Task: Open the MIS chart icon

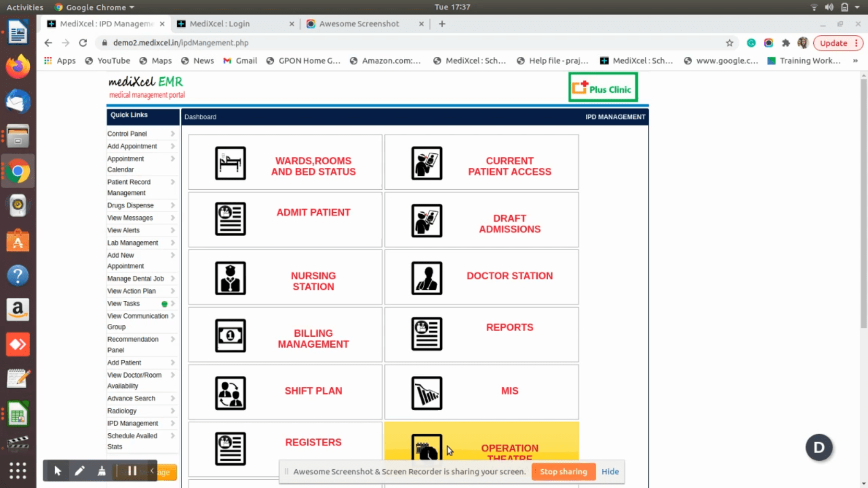Action: point(426,393)
